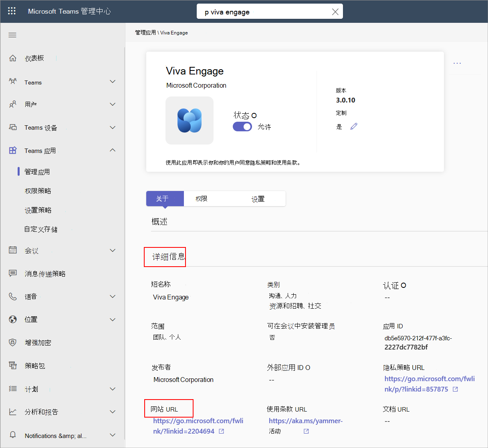The width and height of the screenshot is (488, 448).
Task: Click info icon next to 认证
Action: tap(403, 285)
